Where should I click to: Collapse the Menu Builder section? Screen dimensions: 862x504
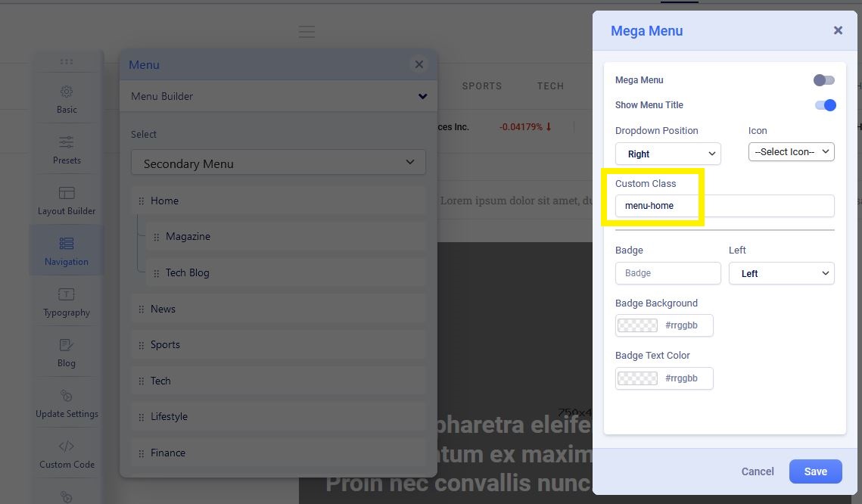422,96
